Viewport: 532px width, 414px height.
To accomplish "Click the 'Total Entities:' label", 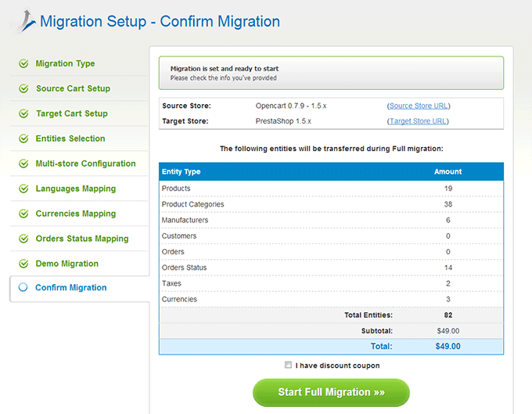I will [368, 315].
